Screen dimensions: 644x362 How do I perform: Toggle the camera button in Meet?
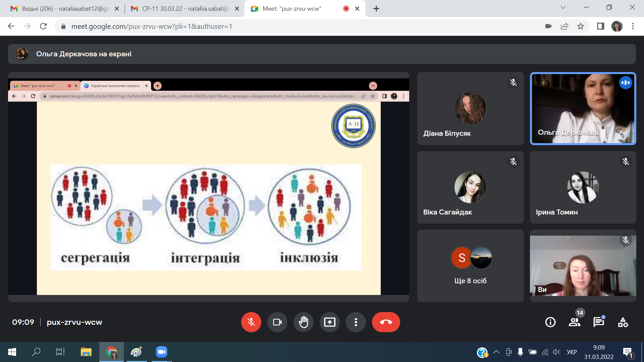(x=277, y=322)
